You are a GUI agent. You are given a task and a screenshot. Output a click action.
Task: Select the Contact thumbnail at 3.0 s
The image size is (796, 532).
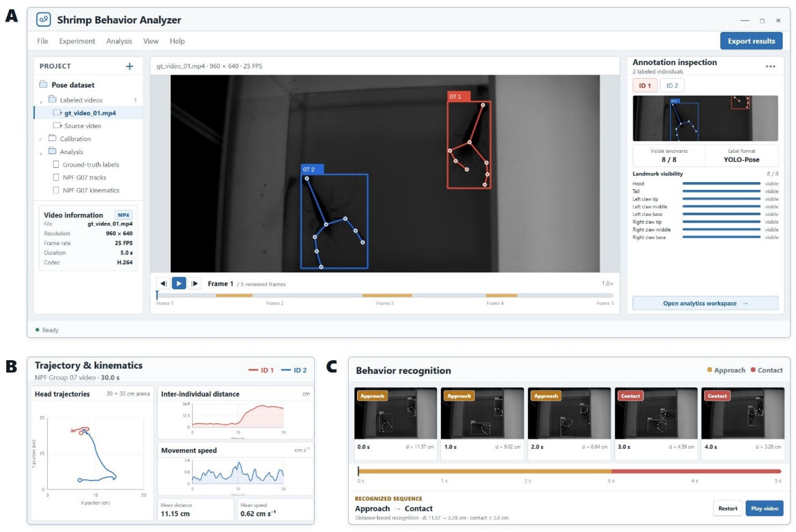[x=656, y=413]
